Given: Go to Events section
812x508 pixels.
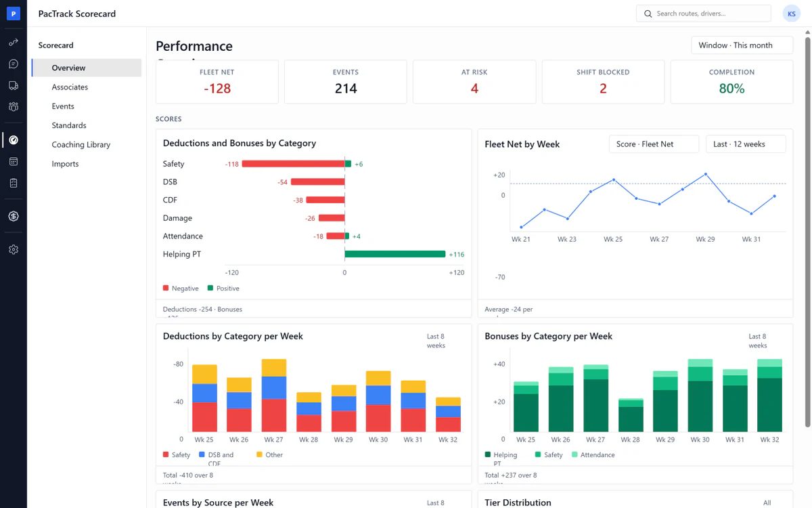Looking at the screenshot, I should (x=87, y=106).
